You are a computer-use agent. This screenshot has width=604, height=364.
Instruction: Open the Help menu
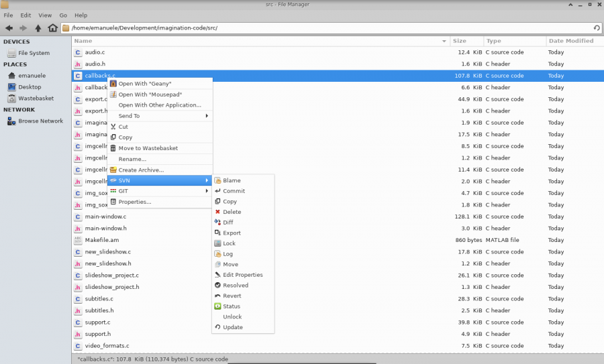81,15
